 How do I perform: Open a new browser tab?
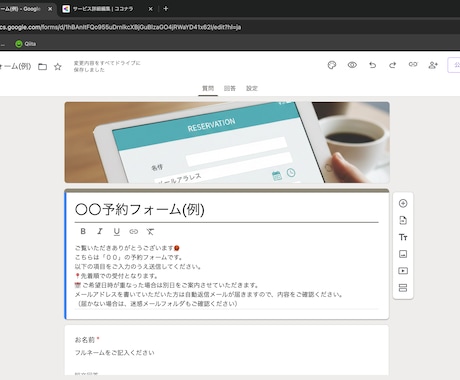pyautogui.click(x=166, y=9)
